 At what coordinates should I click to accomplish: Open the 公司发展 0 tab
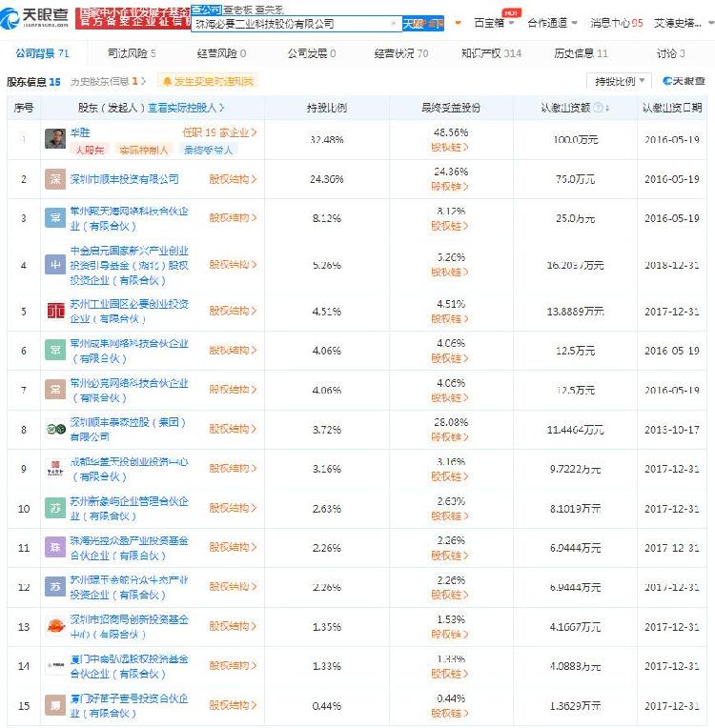coord(312,53)
